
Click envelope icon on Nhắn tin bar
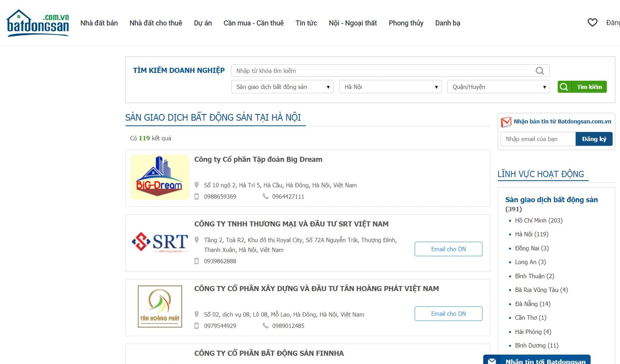[492, 361]
